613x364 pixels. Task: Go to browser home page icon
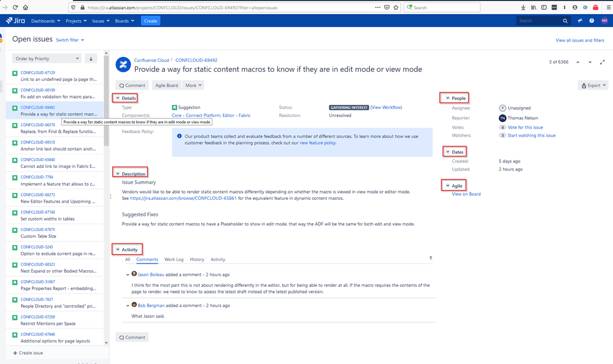click(25, 7)
